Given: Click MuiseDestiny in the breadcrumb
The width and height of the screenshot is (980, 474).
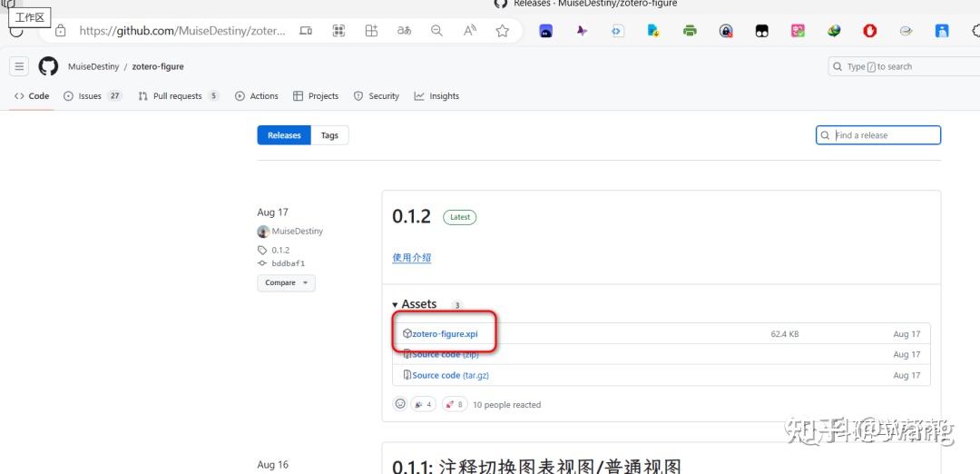Looking at the screenshot, I should coord(93,66).
